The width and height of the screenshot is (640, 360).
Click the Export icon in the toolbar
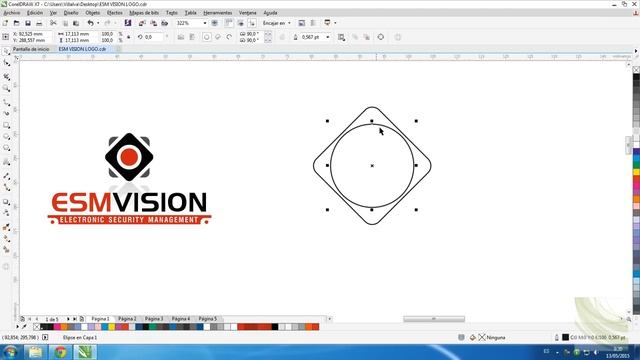153,23
